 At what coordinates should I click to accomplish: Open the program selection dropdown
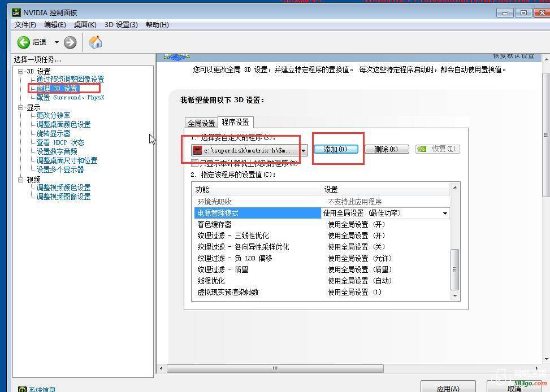pos(304,150)
